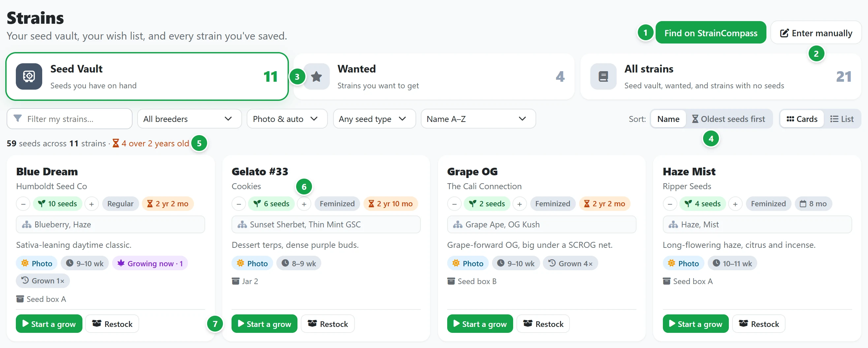Viewport: 868px width, 348px height.
Task: Click the Wanted star icon
Action: coord(316,76)
